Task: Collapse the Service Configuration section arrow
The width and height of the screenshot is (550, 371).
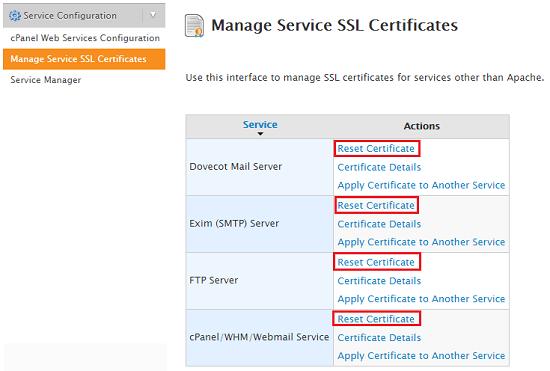Action: tap(153, 15)
